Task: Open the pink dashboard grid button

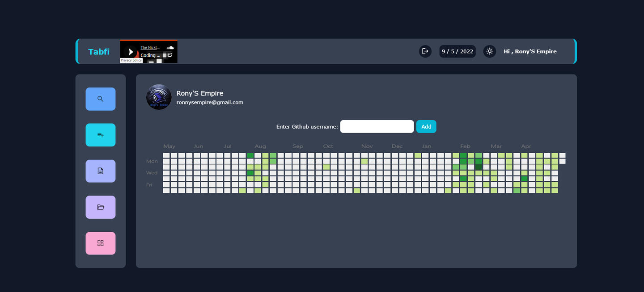Action: [100, 243]
